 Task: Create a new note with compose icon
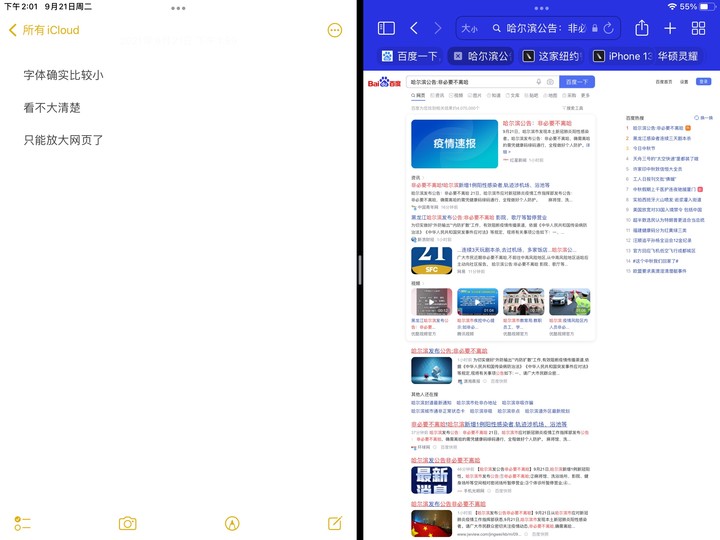(x=335, y=523)
